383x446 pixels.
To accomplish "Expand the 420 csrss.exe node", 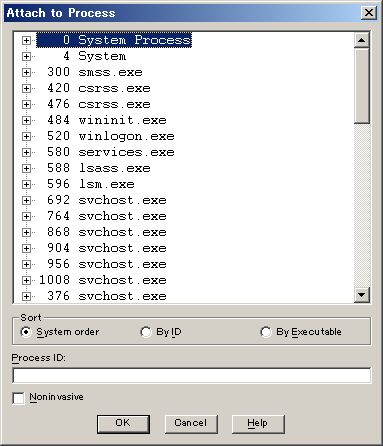I will [x=26, y=88].
